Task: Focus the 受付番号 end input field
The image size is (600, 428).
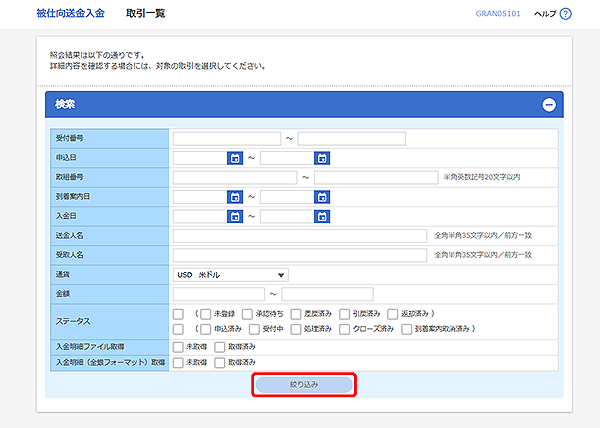Action: 352,138
